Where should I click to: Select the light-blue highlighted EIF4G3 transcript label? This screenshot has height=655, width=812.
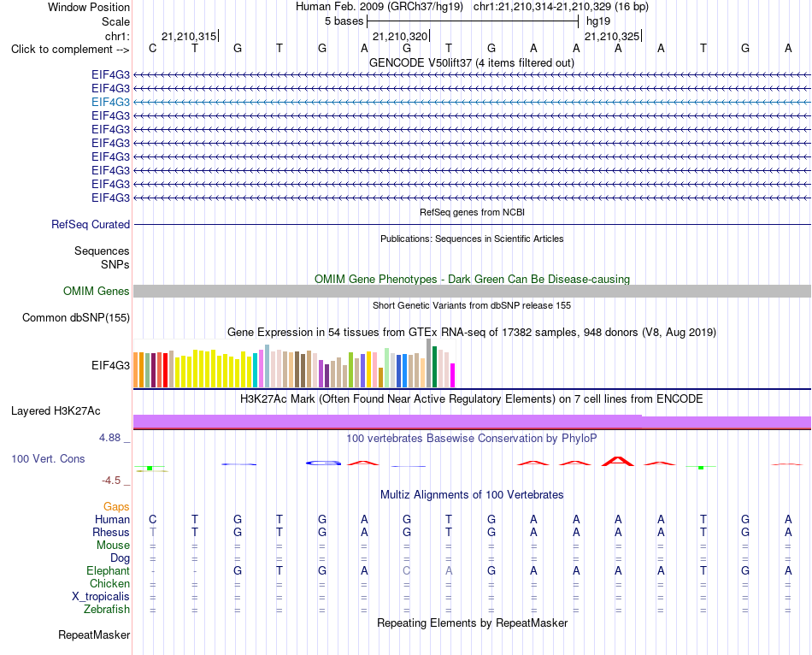[110, 102]
